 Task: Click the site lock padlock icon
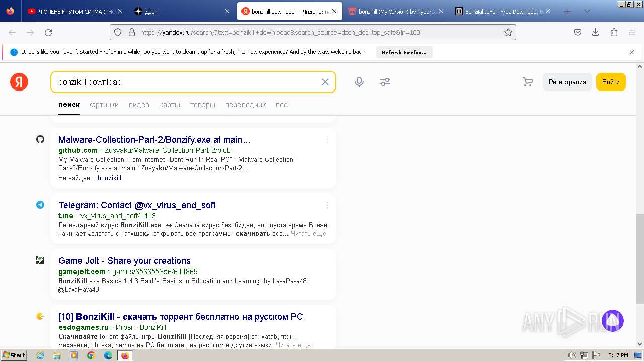(x=132, y=32)
